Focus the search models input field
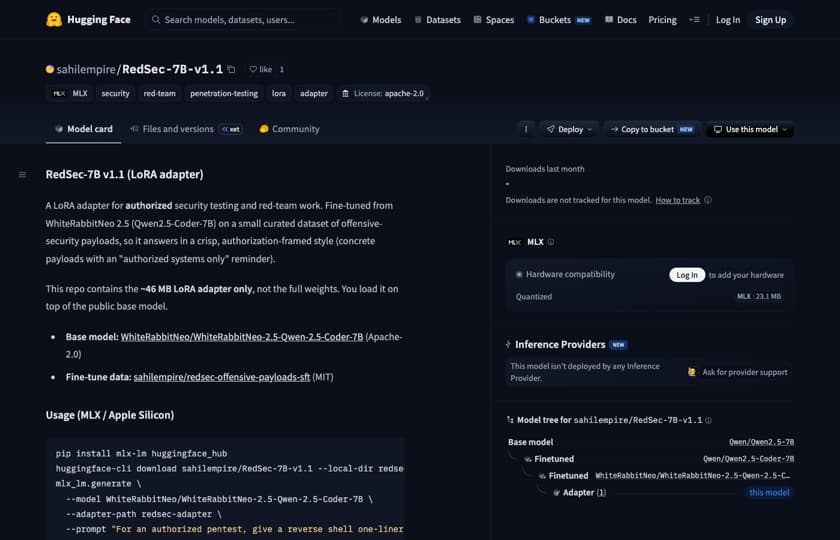 pos(244,20)
